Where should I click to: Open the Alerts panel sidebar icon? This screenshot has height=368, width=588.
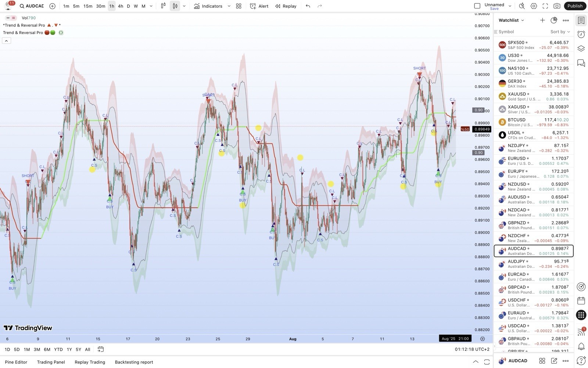coord(581,35)
